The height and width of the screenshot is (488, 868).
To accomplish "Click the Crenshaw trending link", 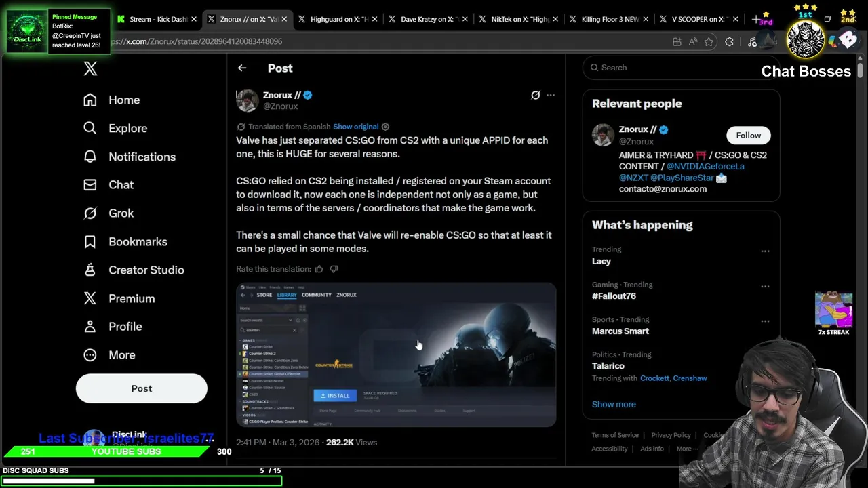I will point(690,378).
